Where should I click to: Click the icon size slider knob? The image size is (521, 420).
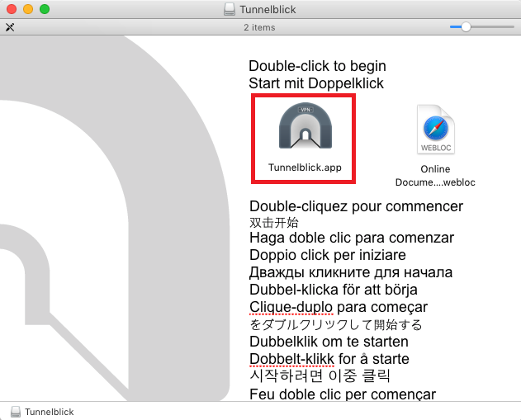coord(466,27)
